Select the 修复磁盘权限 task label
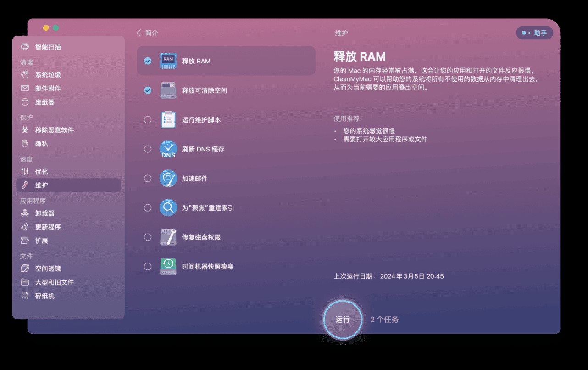 click(x=201, y=237)
